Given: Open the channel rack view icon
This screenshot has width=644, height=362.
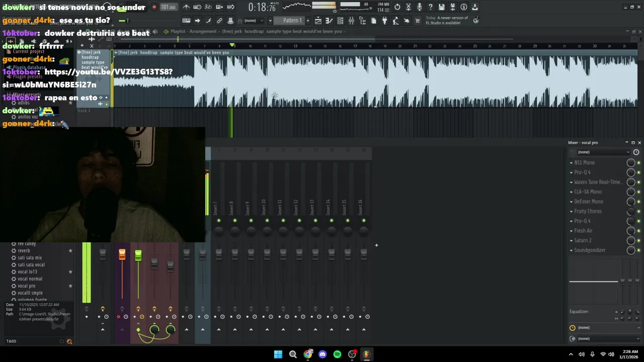Looking at the screenshot, I should pos(340,21).
